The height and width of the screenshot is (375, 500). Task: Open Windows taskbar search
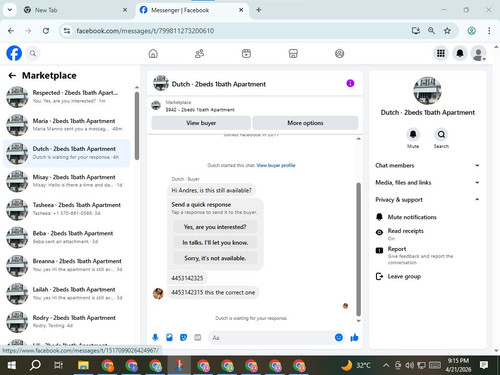click(x=35, y=365)
